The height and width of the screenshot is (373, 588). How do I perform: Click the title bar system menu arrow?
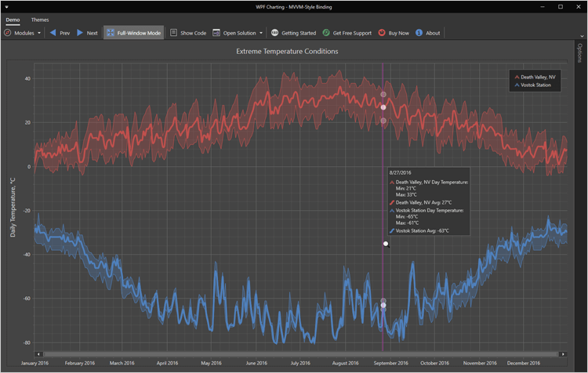[6, 6]
